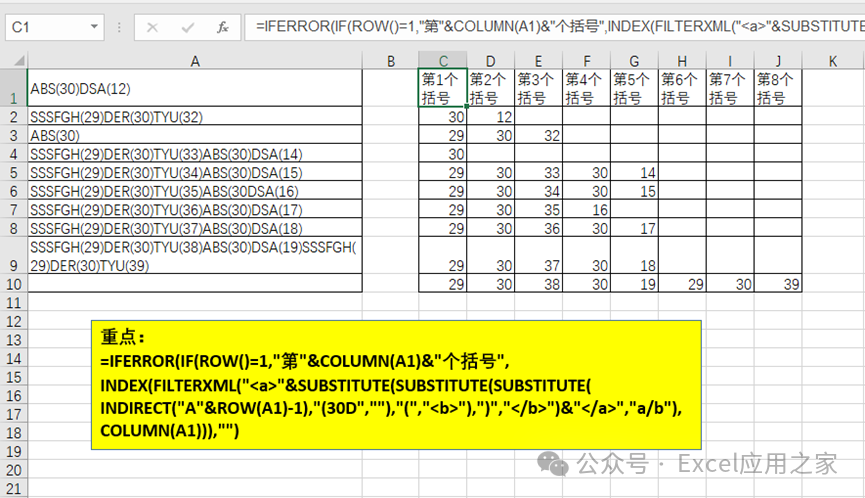865x498 pixels.
Task: Click cell G9 with value 18
Action: [634, 256]
